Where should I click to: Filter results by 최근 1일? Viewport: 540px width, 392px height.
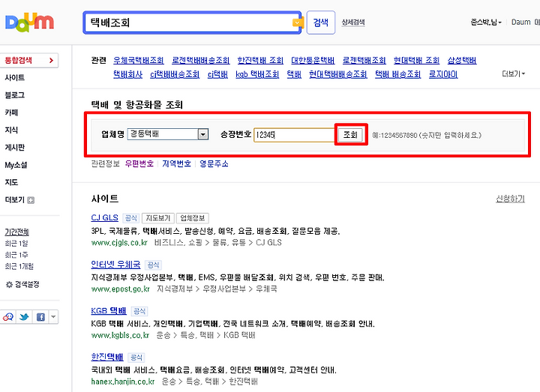pos(16,244)
